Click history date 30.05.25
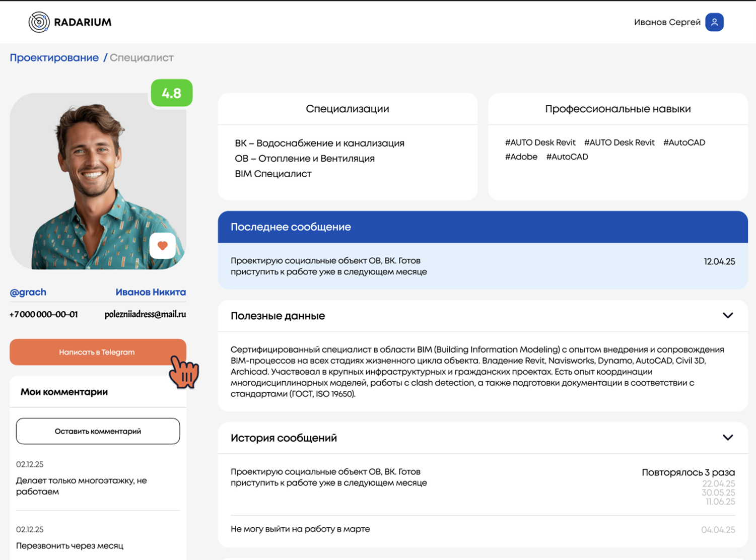The width and height of the screenshot is (756, 560). coord(718,493)
